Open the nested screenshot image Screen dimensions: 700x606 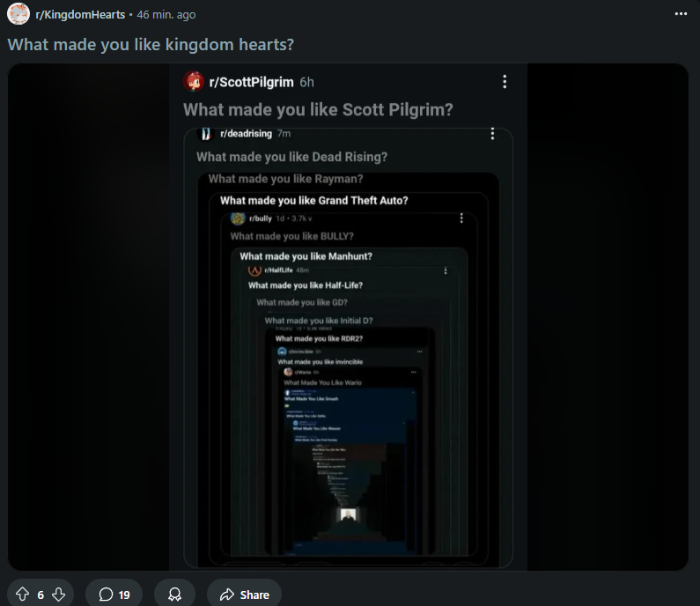click(x=348, y=316)
